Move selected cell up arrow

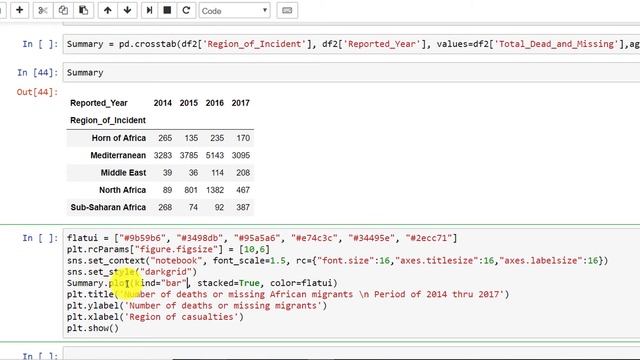(108, 10)
